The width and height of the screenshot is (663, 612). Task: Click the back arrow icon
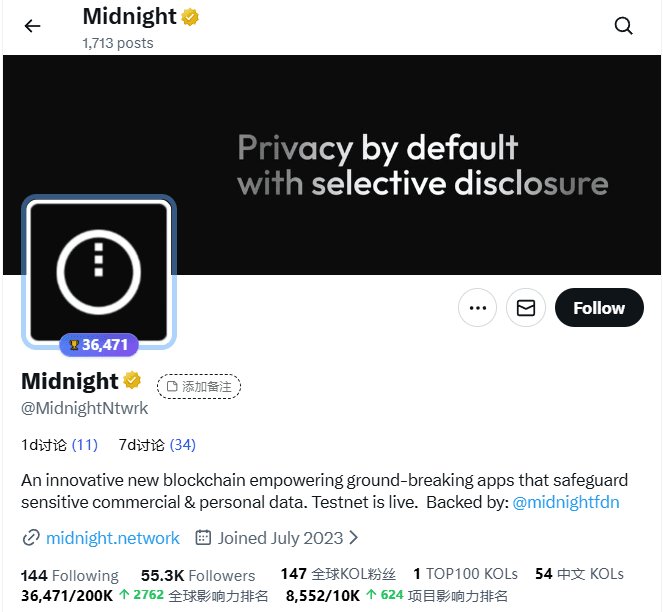[x=33, y=26]
